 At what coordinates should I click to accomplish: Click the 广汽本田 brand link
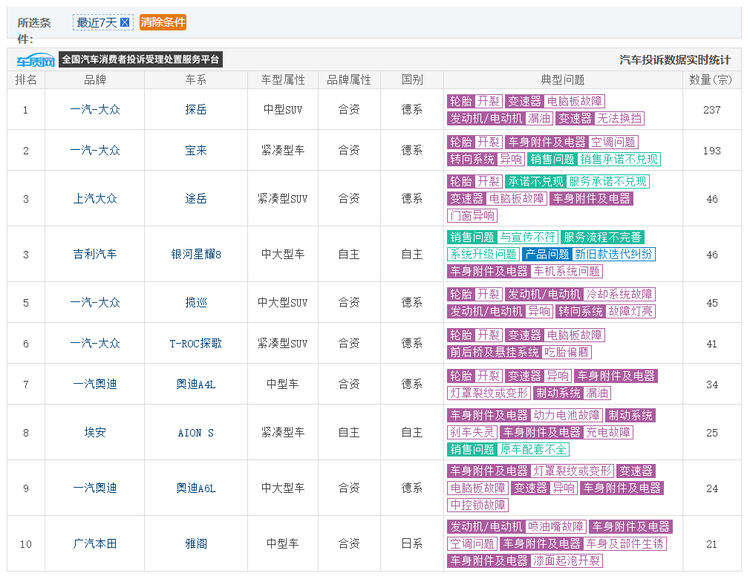click(x=95, y=544)
